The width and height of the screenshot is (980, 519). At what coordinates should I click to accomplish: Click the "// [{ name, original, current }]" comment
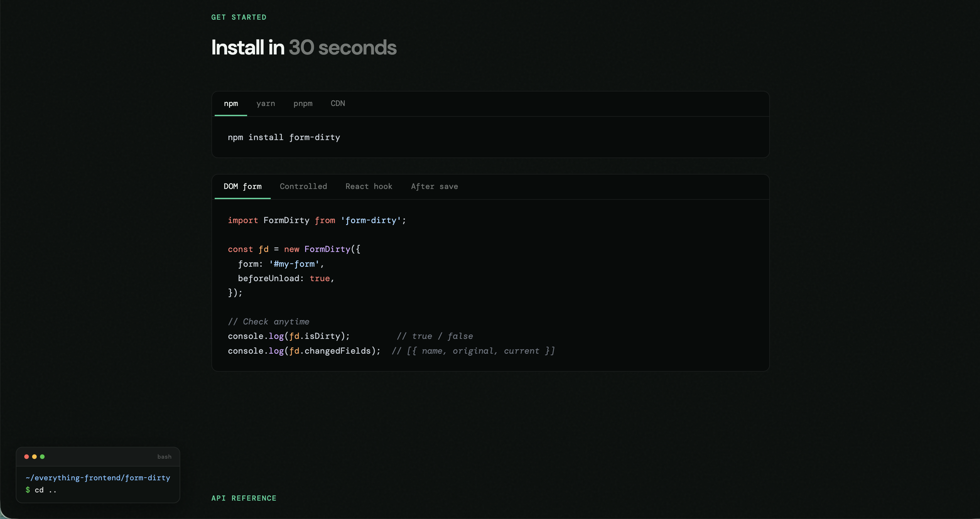click(x=473, y=351)
